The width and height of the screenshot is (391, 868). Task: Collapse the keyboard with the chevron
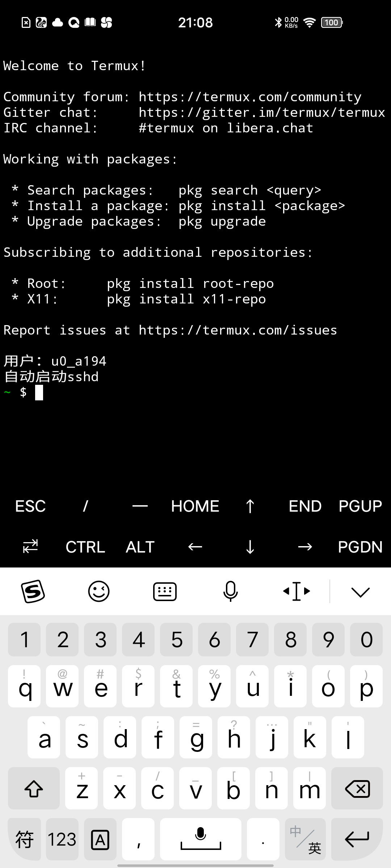tap(360, 592)
